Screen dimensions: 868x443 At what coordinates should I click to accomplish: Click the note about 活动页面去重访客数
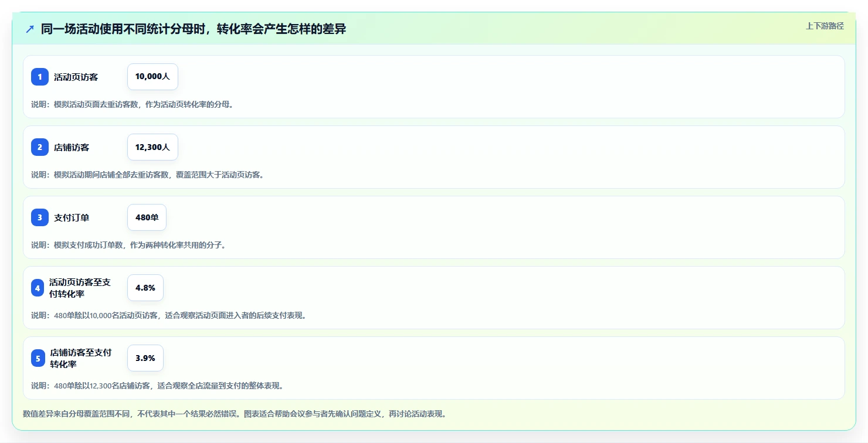pyautogui.click(x=133, y=104)
